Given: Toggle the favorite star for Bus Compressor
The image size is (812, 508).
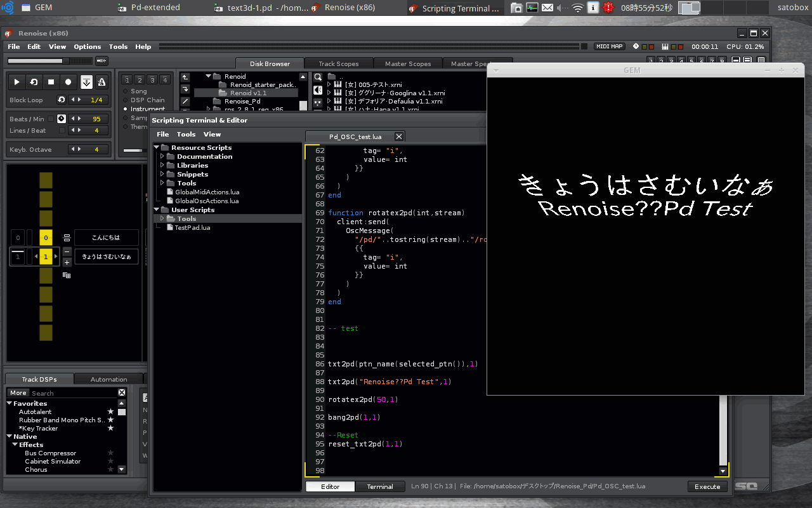Looking at the screenshot, I should pyautogui.click(x=110, y=453).
